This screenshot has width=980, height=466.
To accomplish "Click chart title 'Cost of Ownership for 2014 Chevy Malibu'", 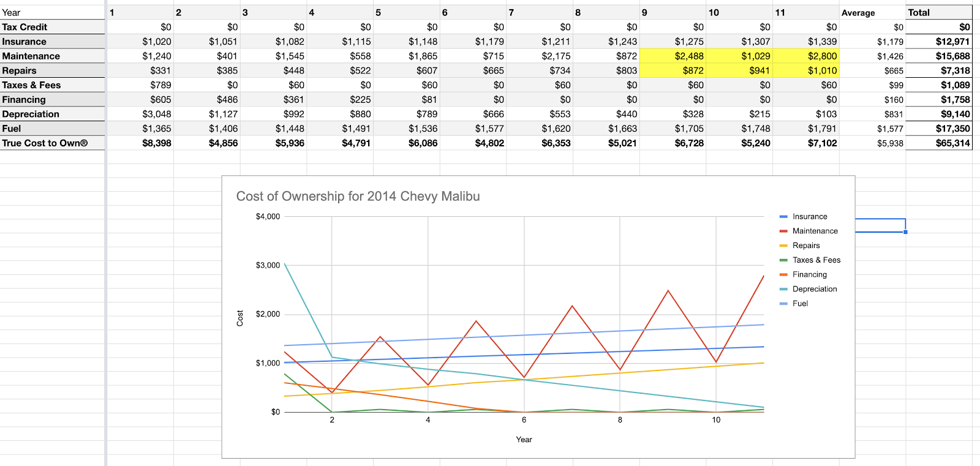I will click(358, 197).
